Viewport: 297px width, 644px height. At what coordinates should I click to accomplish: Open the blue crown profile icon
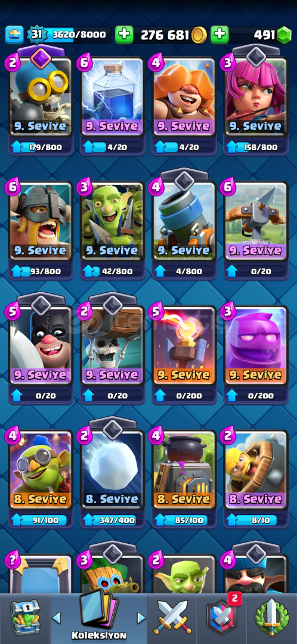[14, 35]
